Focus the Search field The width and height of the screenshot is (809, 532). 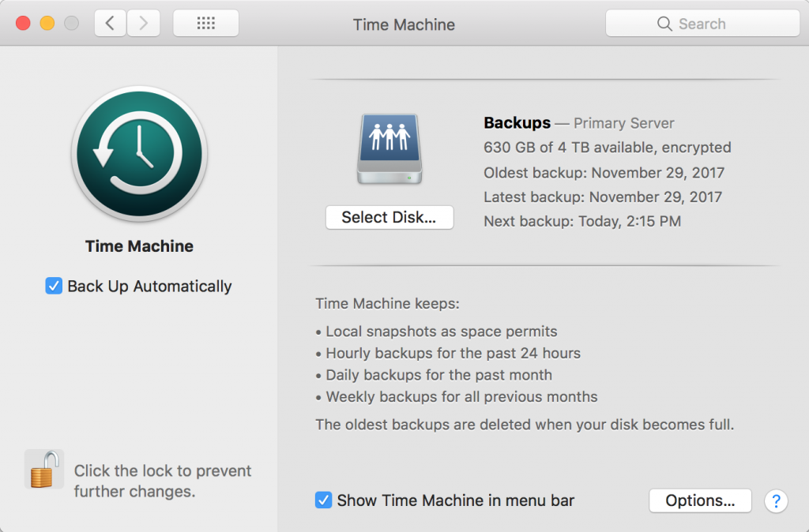pyautogui.click(x=702, y=24)
